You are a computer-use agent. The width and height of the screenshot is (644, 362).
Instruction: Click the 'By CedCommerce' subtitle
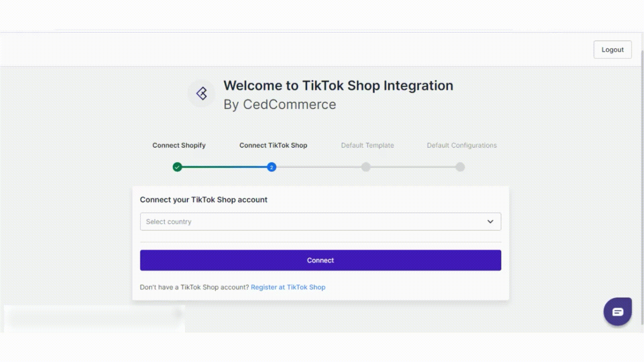(x=279, y=105)
